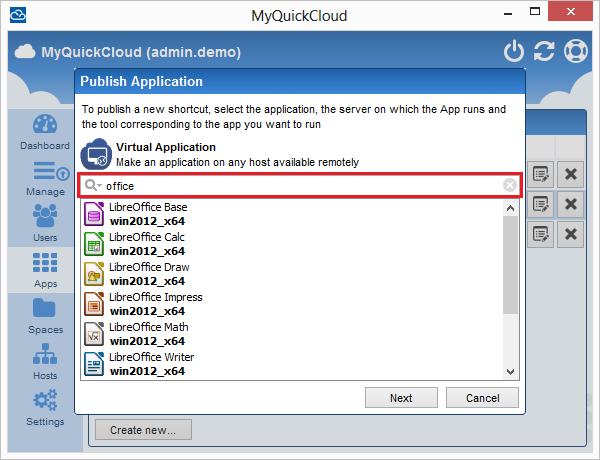Click the LibreOffice Impress icon

click(94, 304)
